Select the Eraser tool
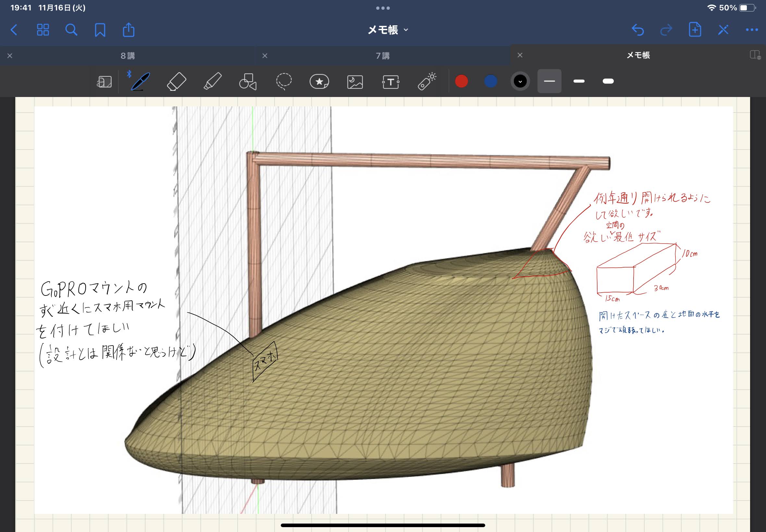Screen dimensions: 766x532 (x=177, y=81)
